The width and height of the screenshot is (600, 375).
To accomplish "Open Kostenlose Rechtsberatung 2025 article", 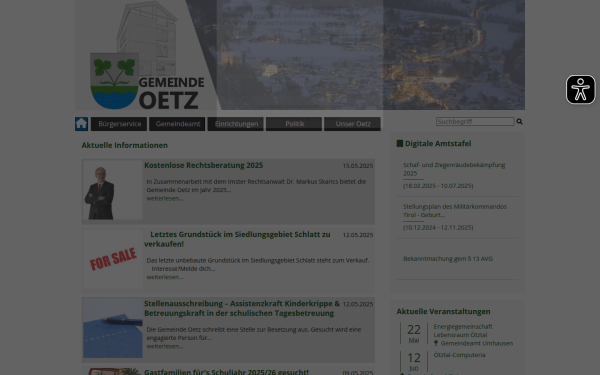I will coord(204,165).
